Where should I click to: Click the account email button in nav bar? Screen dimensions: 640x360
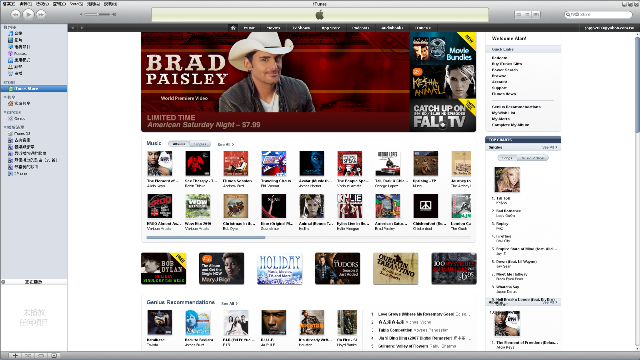pos(609,28)
